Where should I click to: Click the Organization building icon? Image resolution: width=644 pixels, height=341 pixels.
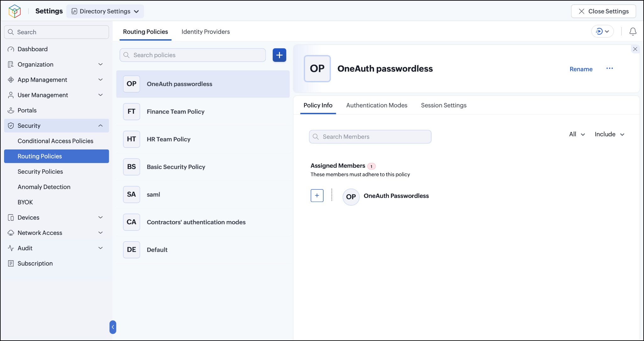(x=11, y=64)
